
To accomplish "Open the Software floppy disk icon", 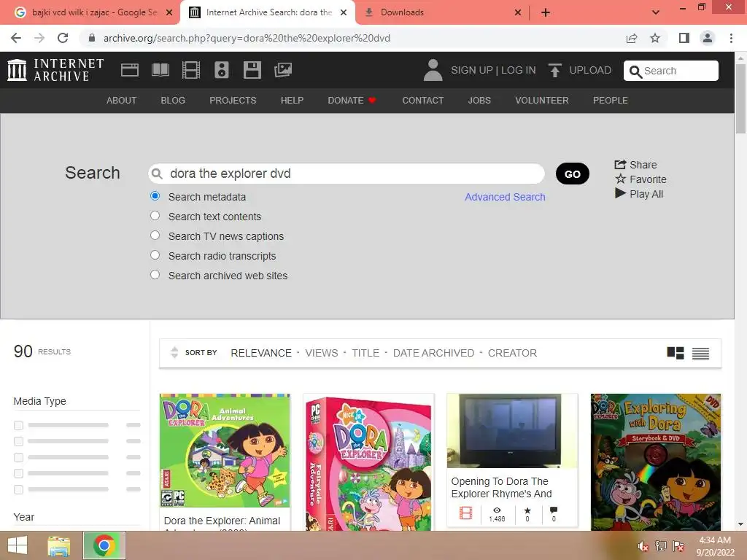I will (252, 70).
